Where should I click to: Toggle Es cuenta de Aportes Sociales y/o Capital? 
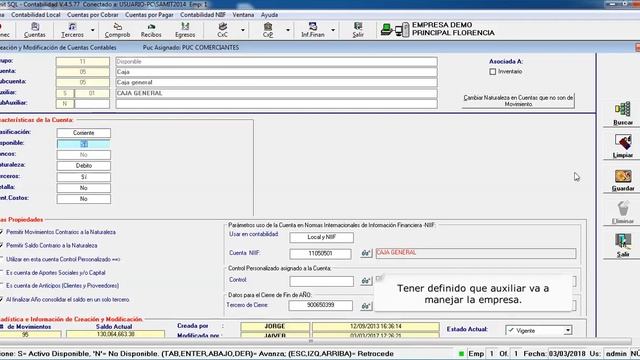[x=2, y=272]
